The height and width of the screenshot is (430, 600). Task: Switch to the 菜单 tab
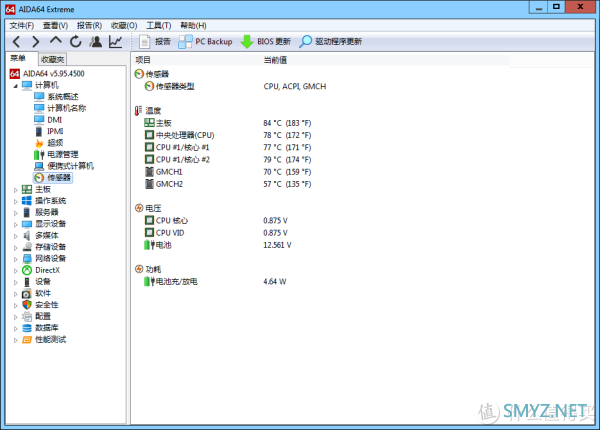(x=18, y=59)
